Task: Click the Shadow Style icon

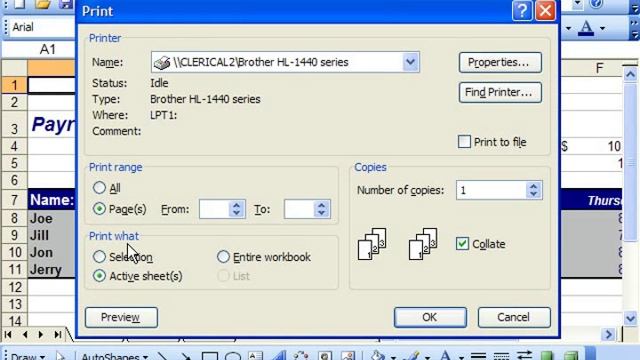Action: point(547,356)
